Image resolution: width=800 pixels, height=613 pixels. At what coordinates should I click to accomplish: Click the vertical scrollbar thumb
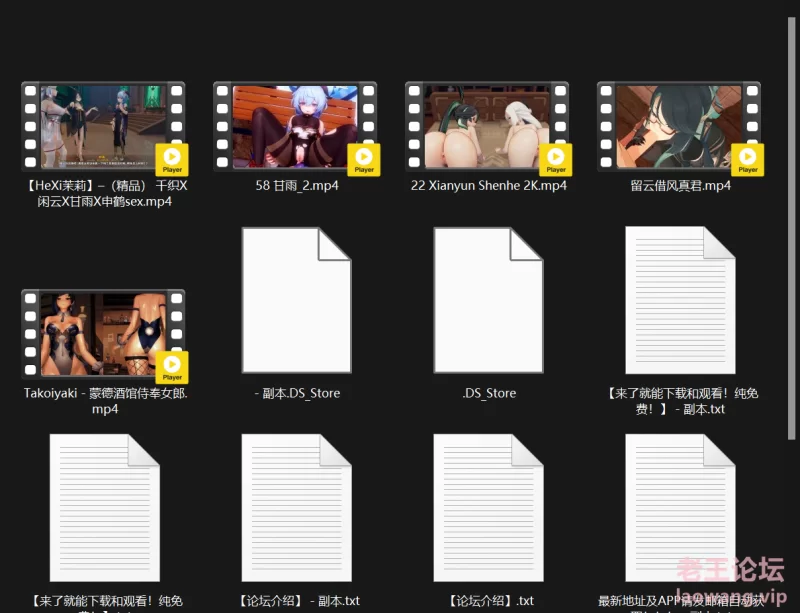pyautogui.click(x=791, y=228)
